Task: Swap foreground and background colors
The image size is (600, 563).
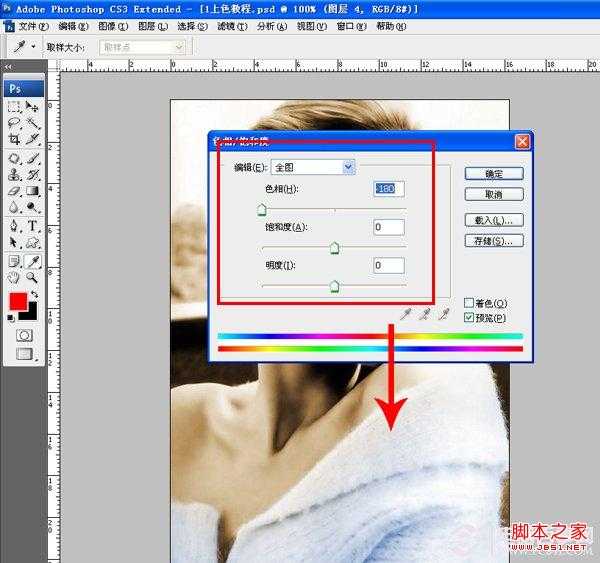Action: [34, 294]
